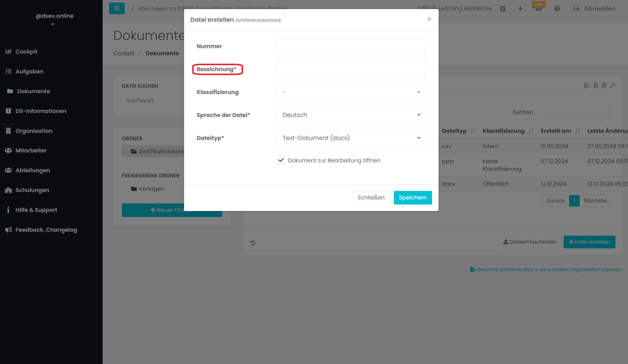Click the hamburger menu icon

(x=117, y=9)
